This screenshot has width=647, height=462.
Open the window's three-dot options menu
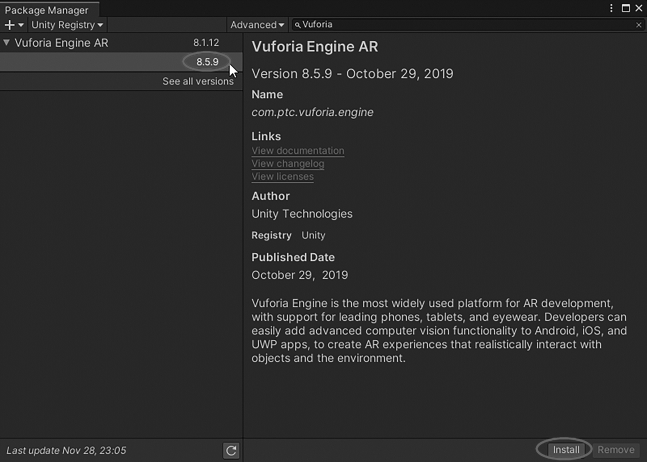[611, 8]
